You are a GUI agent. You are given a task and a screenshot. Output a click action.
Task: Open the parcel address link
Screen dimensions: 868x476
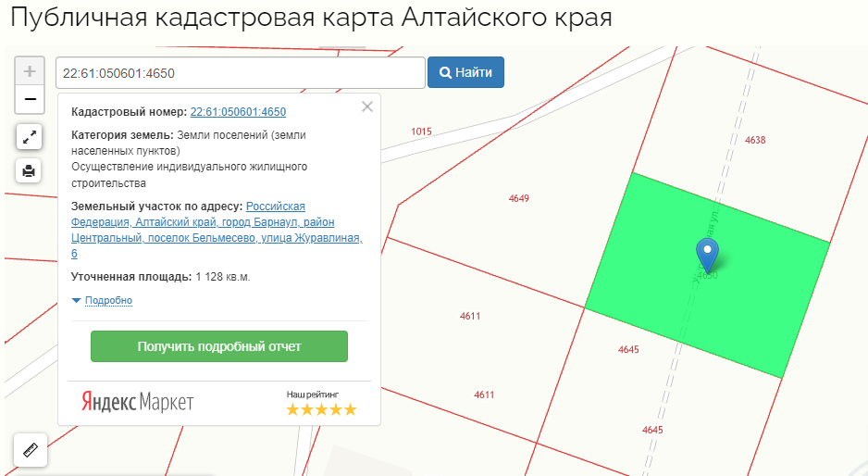pyautogui.click(x=217, y=230)
